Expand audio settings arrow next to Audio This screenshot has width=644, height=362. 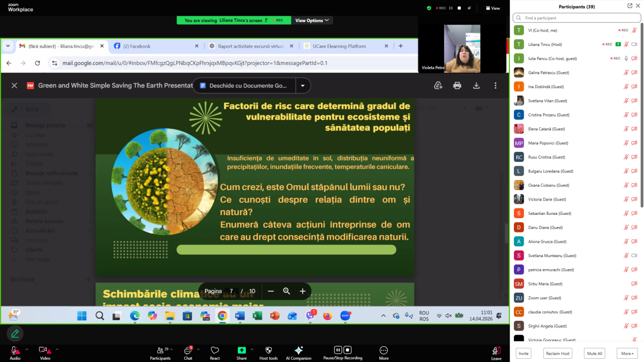click(26, 349)
